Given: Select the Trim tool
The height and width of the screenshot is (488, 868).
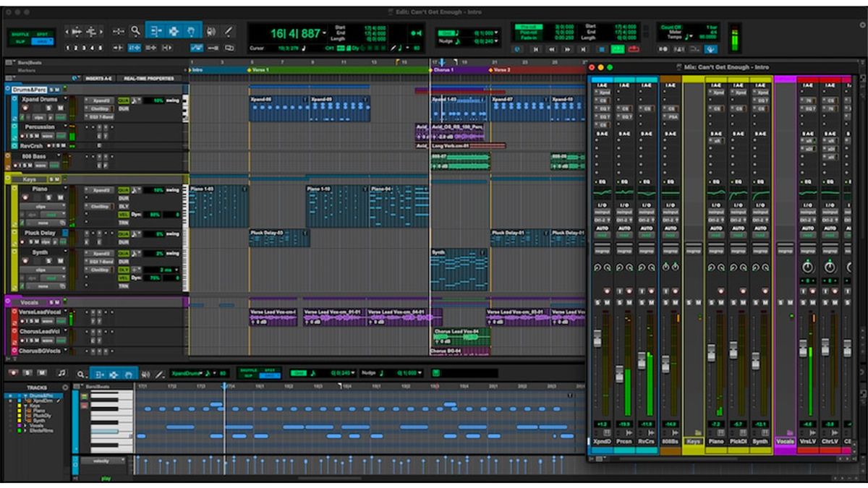Looking at the screenshot, I should click(157, 31).
